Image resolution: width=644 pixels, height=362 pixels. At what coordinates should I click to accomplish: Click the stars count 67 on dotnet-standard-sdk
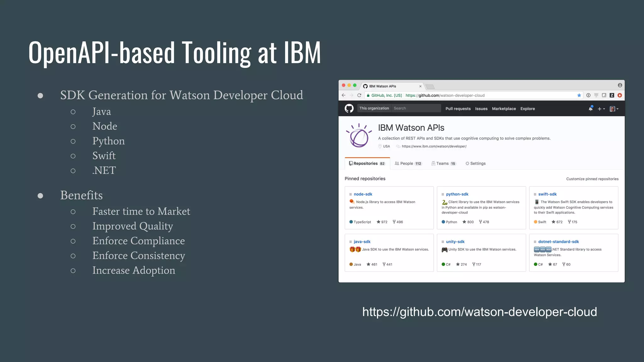point(552,264)
